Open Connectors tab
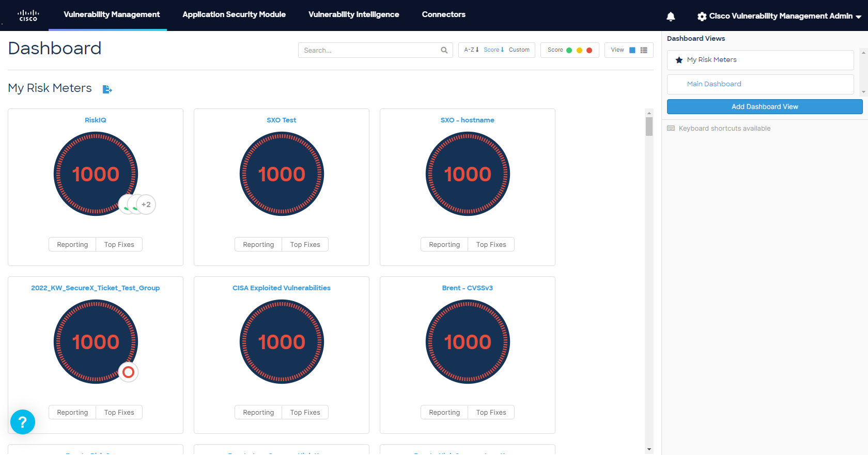868x455 pixels. pyautogui.click(x=444, y=14)
